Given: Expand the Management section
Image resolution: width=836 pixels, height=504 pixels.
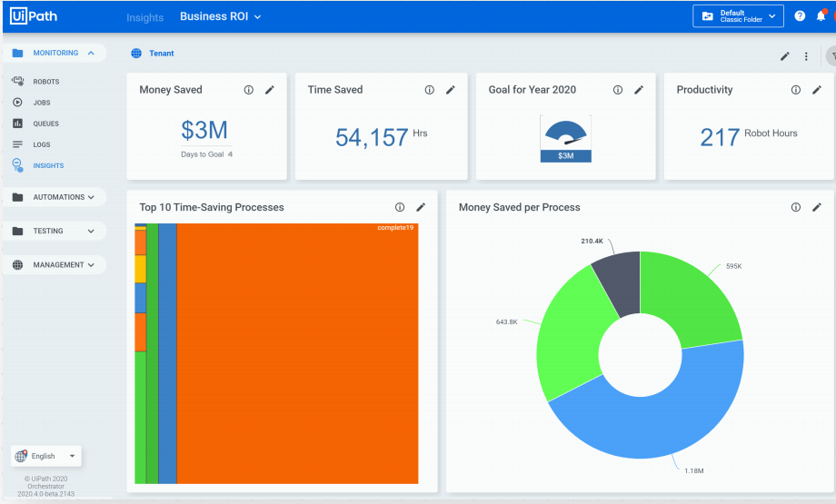Looking at the screenshot, I should [91, 265].
